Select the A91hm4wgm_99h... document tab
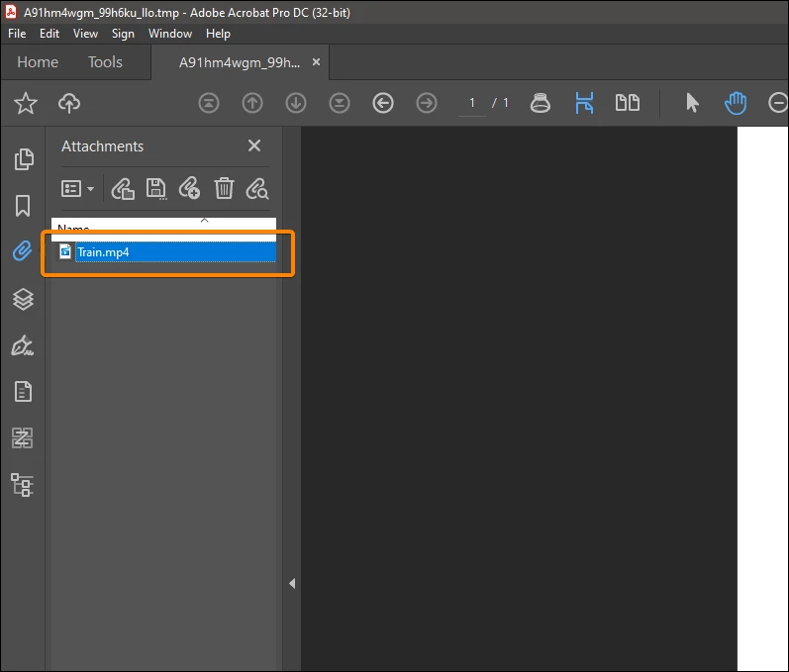The width and height of the screenshot is (789, 672). tap(240, 62)
